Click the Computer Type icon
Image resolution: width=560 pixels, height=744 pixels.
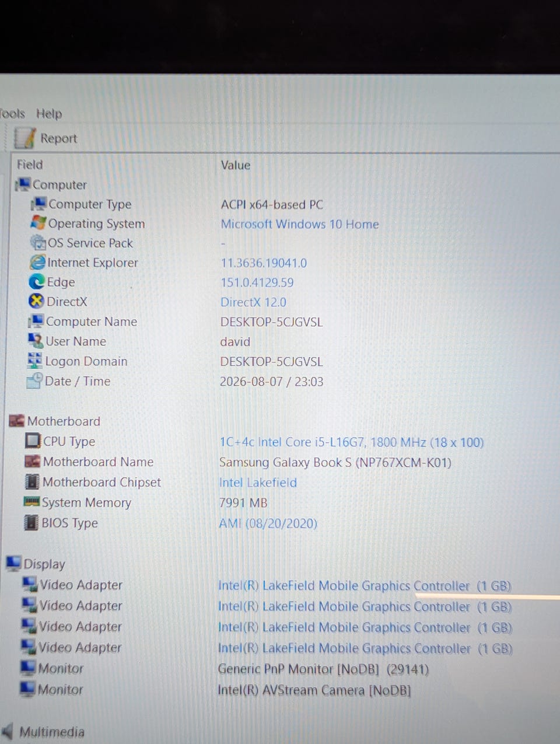point(39,204)
